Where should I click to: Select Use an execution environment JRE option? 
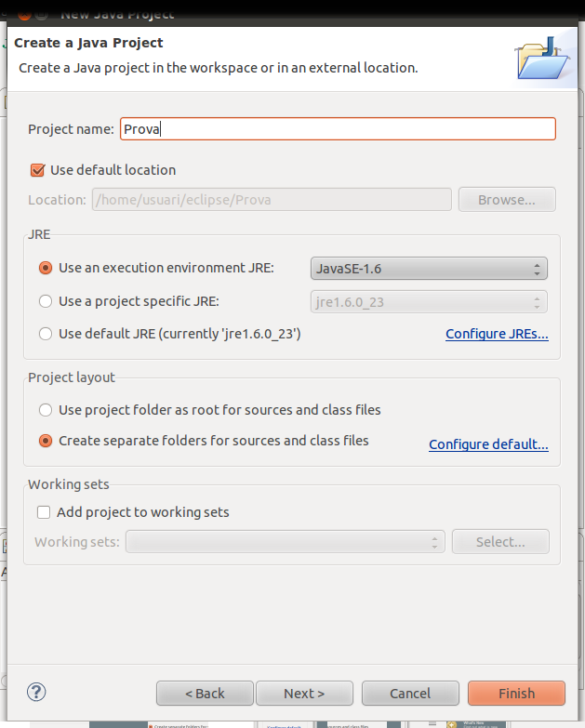[x=46, y=268]
